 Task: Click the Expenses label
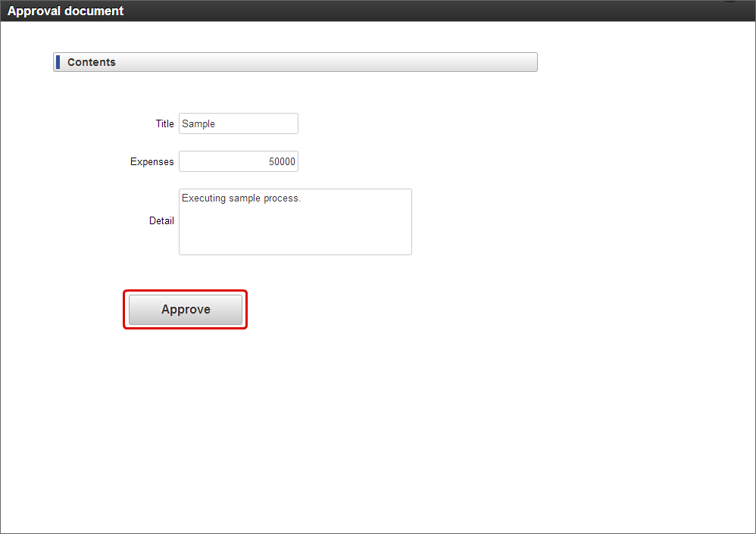click(x=152, y=162)
